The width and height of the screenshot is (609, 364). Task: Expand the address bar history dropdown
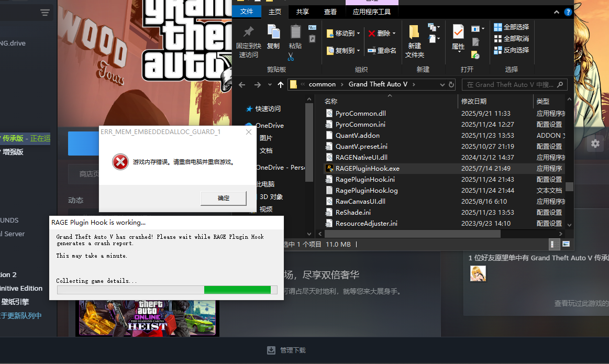[x=441, y=84]
